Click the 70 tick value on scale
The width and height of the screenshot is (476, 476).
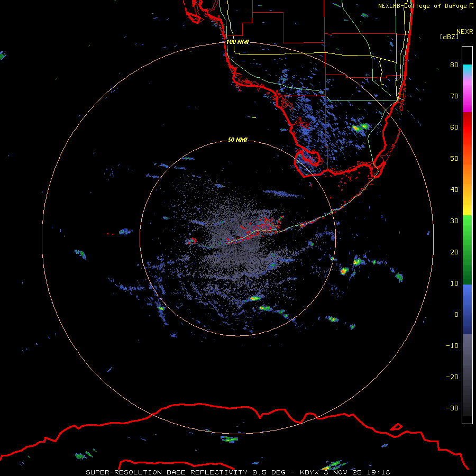(454, 96)
